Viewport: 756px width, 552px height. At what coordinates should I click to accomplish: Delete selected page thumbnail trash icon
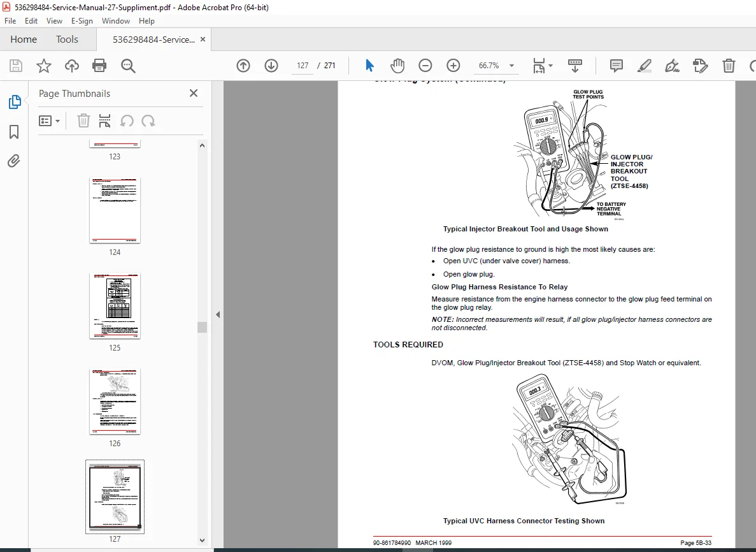pos(83,120)
